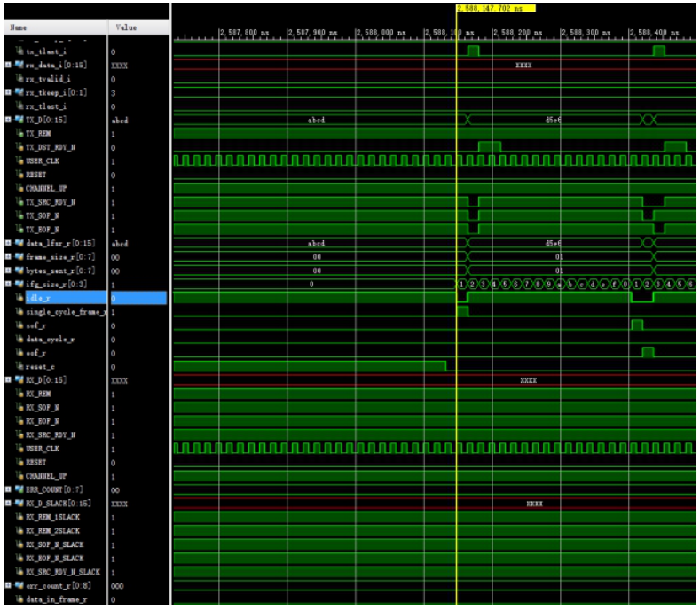This screenshot has width=700, height=610.
Task: Click the d5e6 value on TX_D waveform
Action: pyautogui.click(x=553, y=120)
